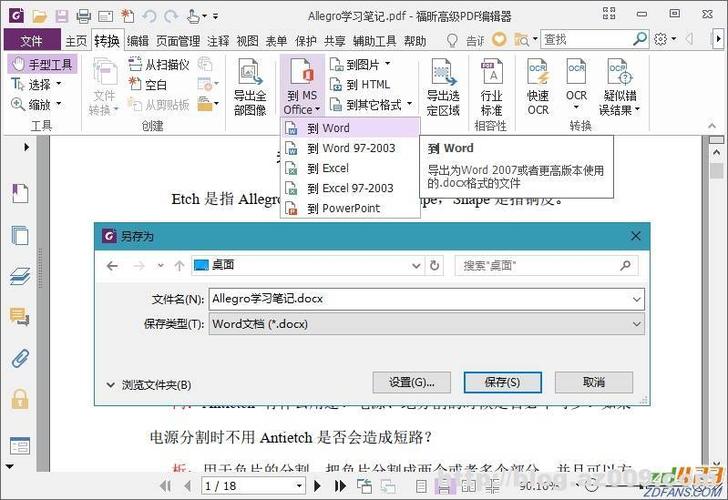
Task: Expand Browse Folders (浏览文件夹) chevron
Action: 110,385
